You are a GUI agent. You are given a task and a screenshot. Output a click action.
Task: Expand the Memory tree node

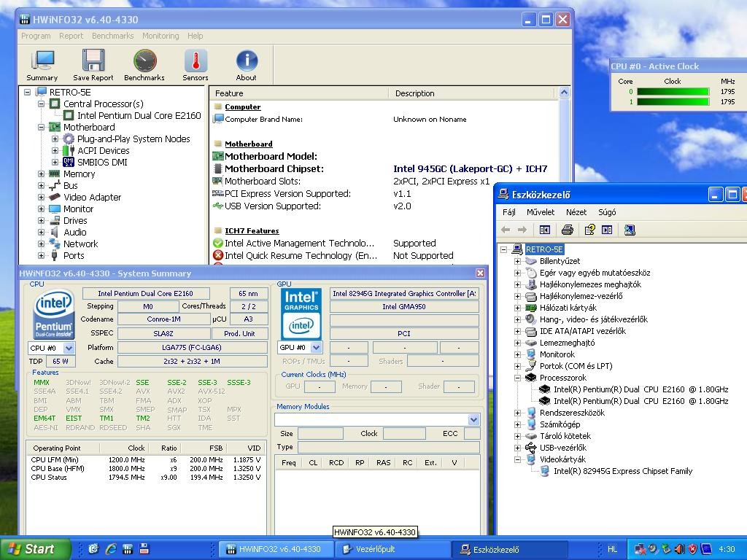tap(42, 174)
